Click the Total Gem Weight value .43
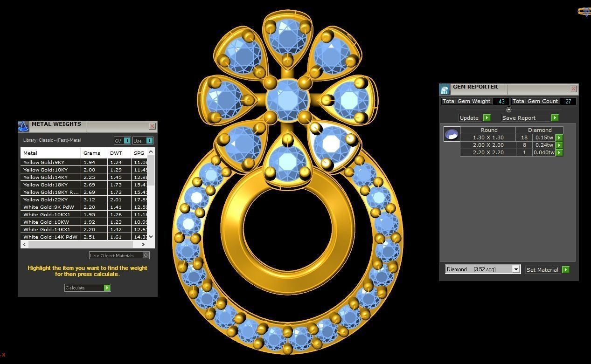The width and height of the screenshot is (591, 364). click(501, 101)
